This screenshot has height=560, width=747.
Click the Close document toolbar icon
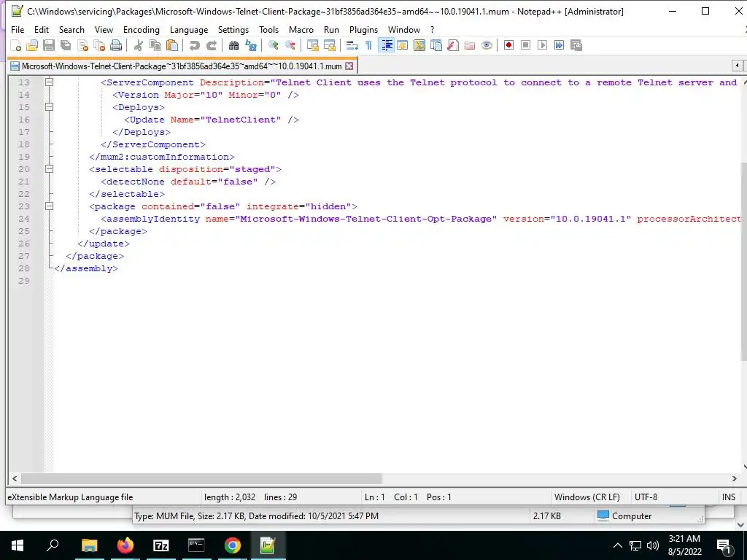[82, 45]
